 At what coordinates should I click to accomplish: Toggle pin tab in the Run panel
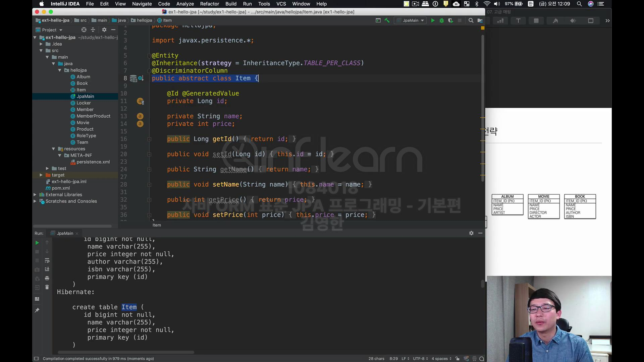pos(37,310)
